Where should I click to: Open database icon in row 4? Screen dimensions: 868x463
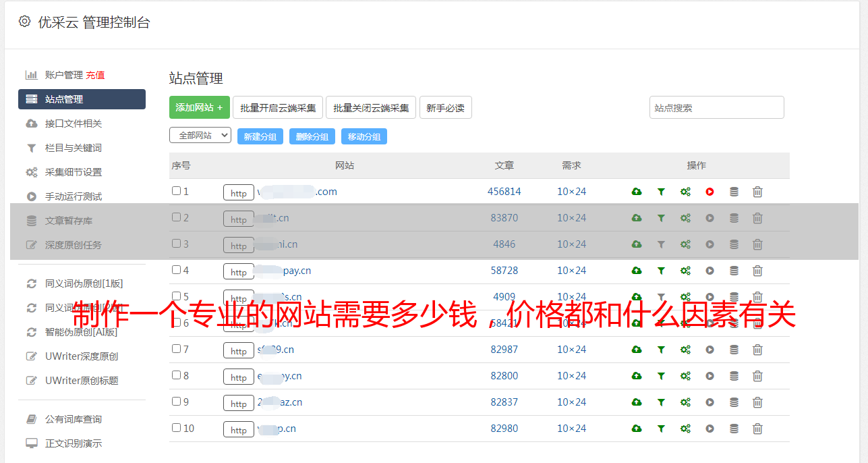pyautogui.click(x=734, y=271)
